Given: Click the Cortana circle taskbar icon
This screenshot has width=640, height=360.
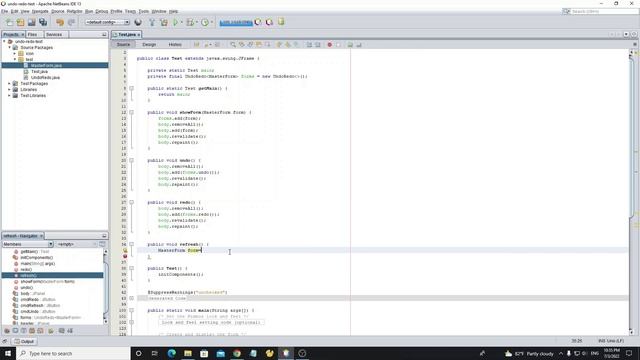Looking at the screenshot, I should [138, 353].
